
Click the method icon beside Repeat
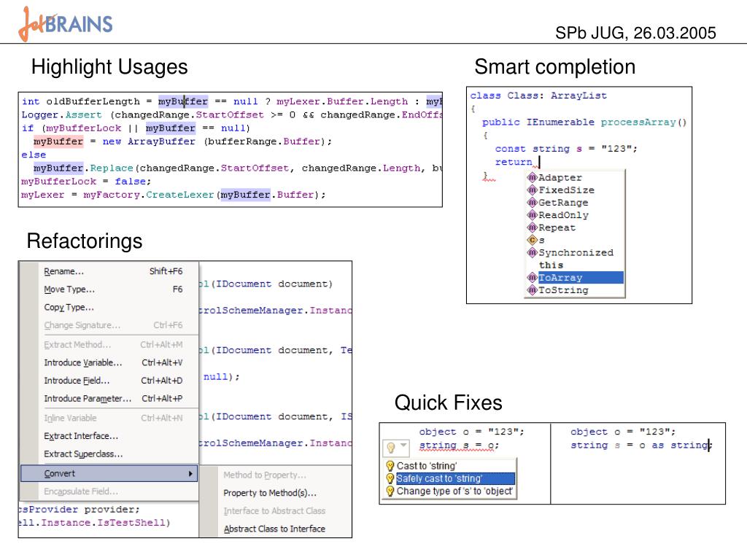[532, 227]
